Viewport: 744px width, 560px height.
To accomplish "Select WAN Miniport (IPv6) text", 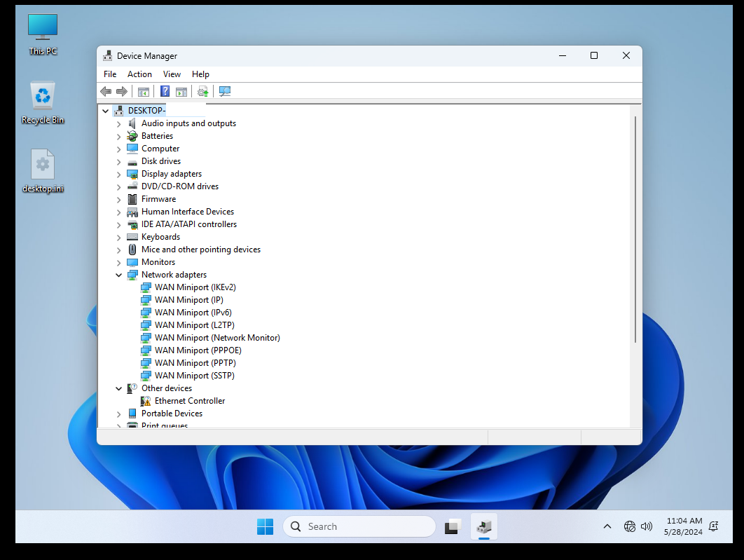I will coord(193,313).
